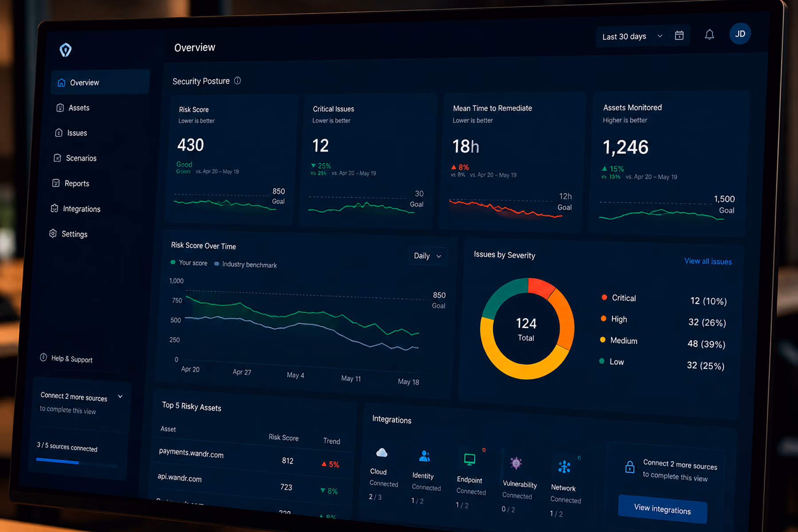Click the 3 / 5 sources connected text
This screenshot has width=798, height=532.
coord(67,446)
